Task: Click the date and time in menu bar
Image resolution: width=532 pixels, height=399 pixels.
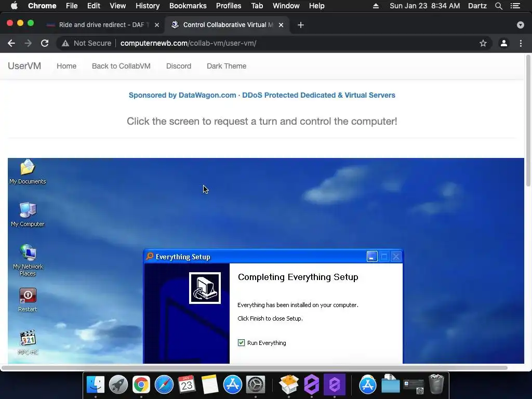Action: click(x=425, y=6)
